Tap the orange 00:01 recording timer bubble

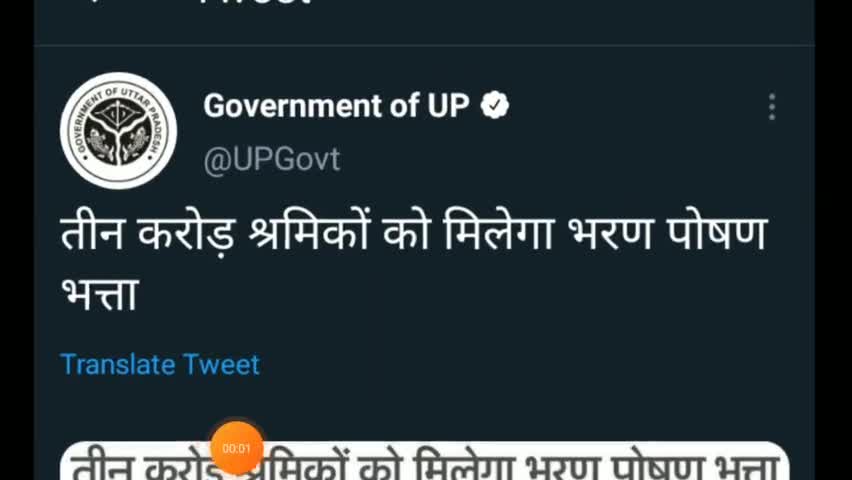coord(236,448)
